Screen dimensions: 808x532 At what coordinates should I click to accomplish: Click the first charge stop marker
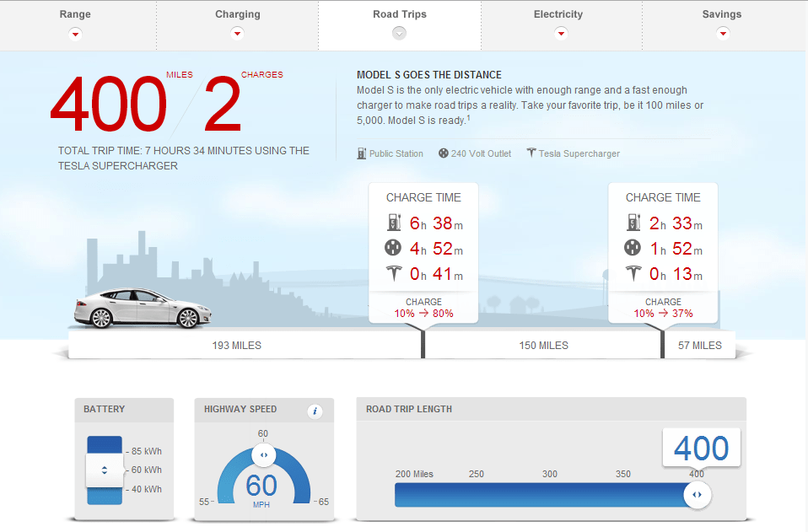423,344
